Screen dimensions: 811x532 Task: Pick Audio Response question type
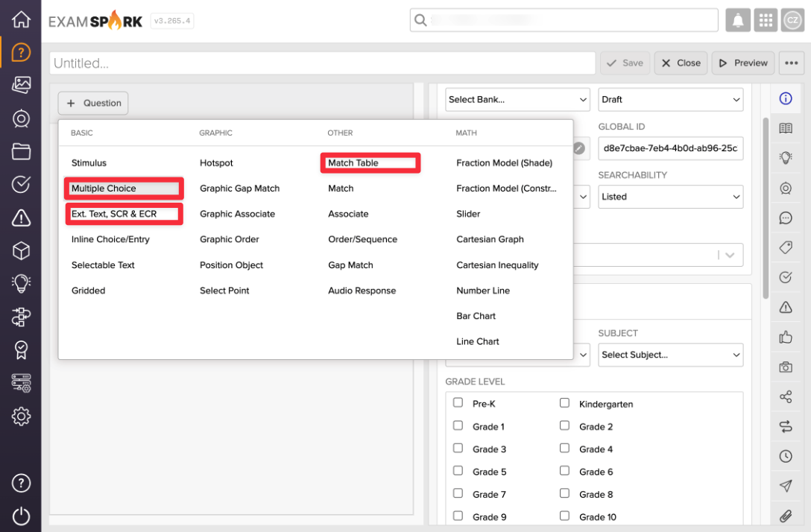362,291
